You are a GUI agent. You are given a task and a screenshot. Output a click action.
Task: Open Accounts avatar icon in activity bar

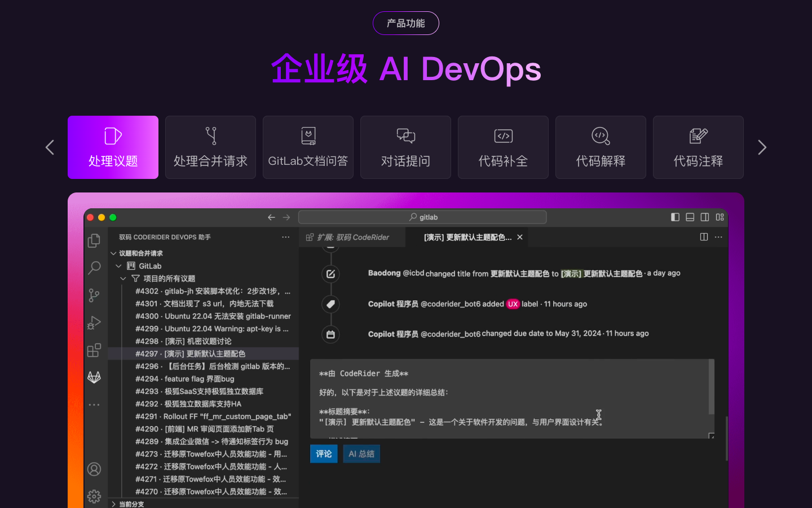pos(94,469)
